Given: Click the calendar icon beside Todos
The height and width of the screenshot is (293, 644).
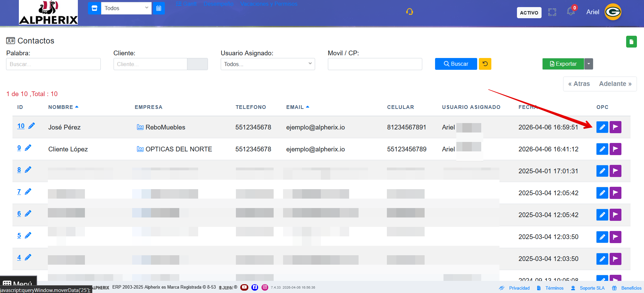Looking at the screenshot, I should (x=159, y=8).
